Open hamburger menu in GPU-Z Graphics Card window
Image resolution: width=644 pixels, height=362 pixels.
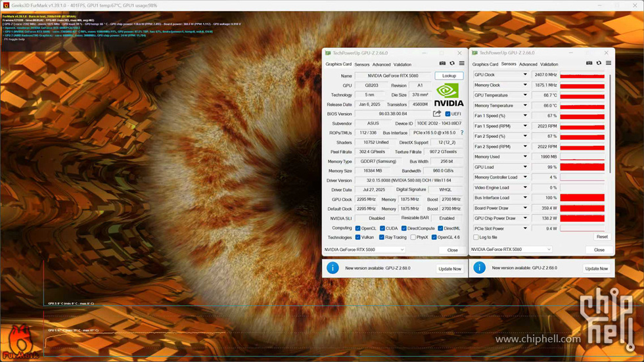click(x=461, y=64)
